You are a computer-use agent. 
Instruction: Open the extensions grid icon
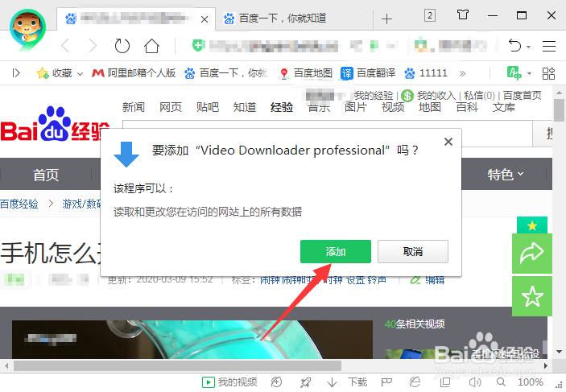548,73
